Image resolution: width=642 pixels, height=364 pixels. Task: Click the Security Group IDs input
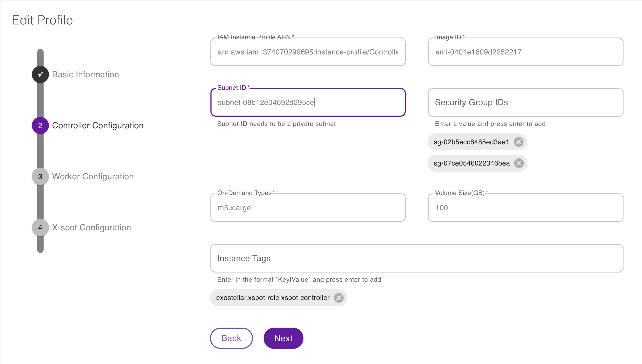pyautogui.click(x=525, y=103)
